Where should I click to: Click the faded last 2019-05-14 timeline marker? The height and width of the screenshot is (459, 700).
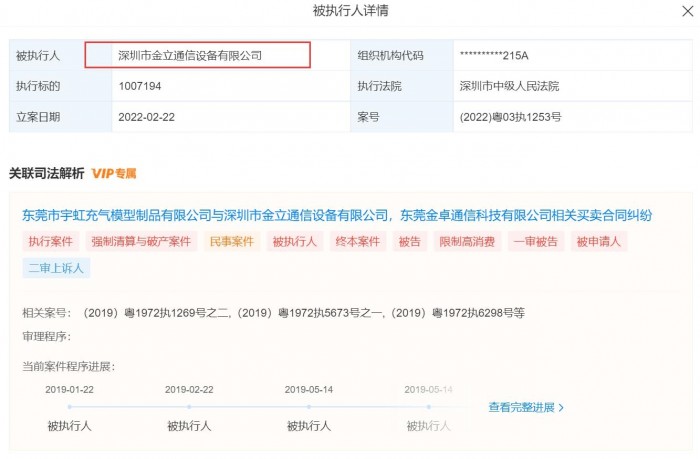[429, 407]
